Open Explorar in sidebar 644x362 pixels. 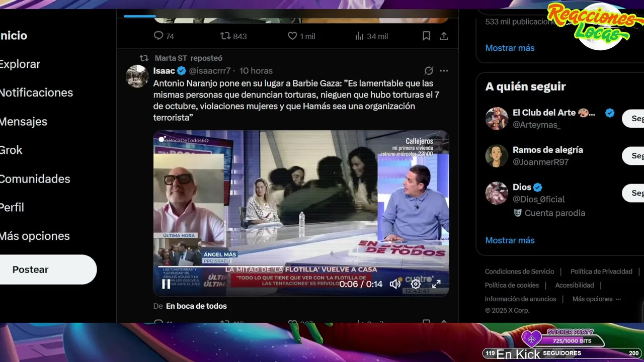pyautogui.click(x=20, y=64)
